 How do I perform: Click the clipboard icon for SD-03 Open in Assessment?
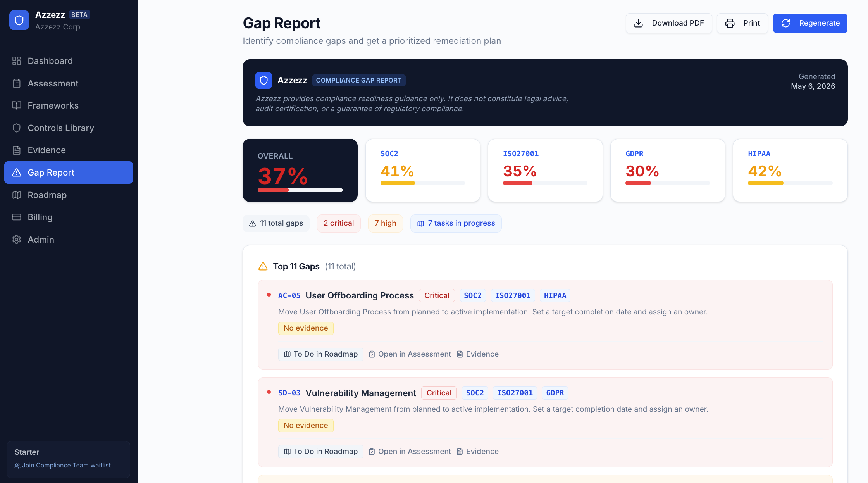tap(372, 452)
